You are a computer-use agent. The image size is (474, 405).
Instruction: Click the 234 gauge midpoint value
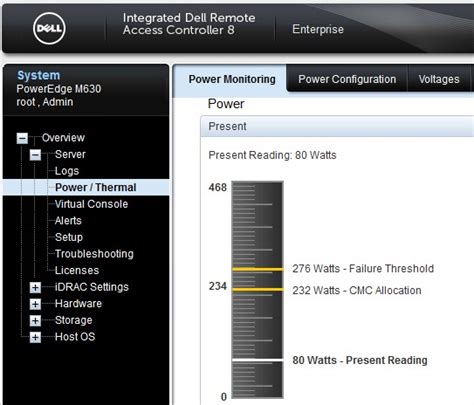pos(218,286)
